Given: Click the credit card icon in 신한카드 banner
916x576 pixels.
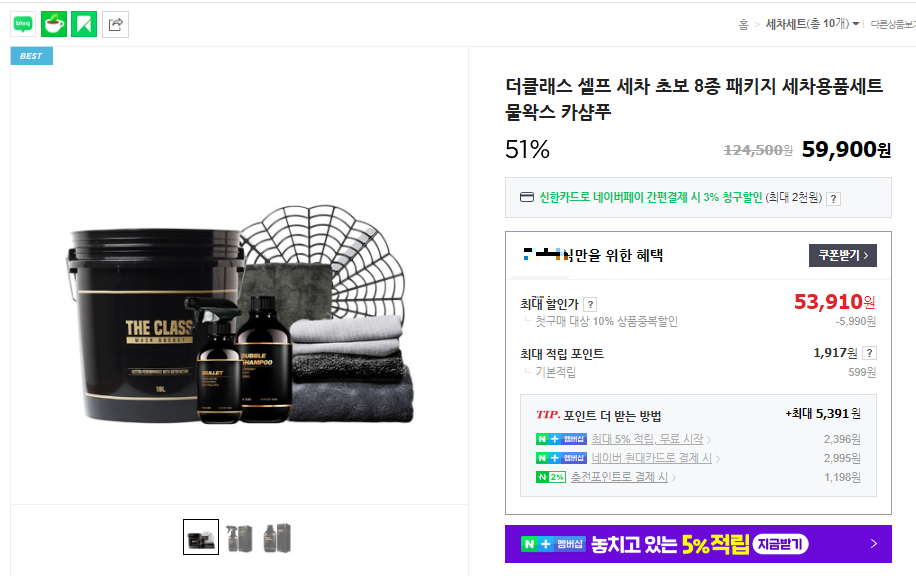Looking at the screenshot, I should pyautogui.click(x=526, y=197).
